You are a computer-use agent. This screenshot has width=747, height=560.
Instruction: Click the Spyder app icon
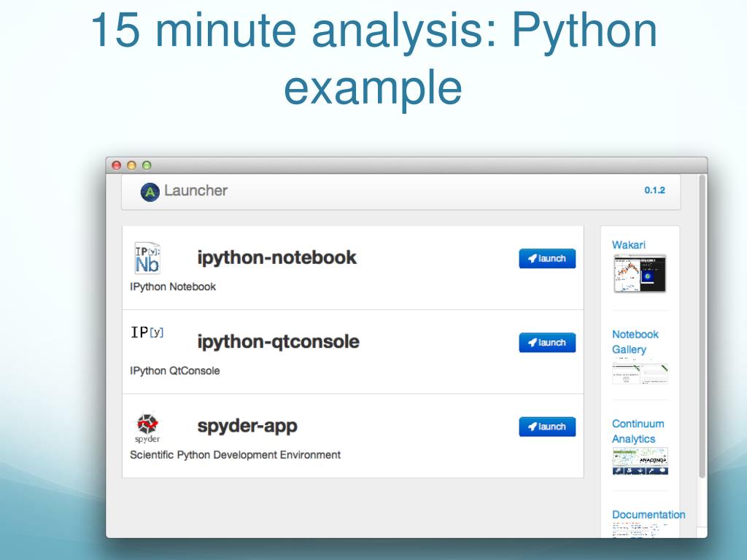coord(147,428)
